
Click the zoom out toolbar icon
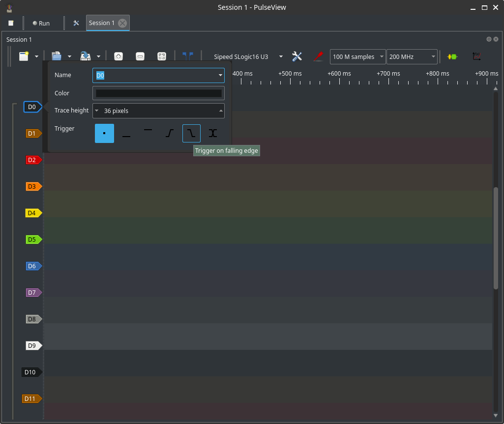pyautogui.click(x=140, y=57)
